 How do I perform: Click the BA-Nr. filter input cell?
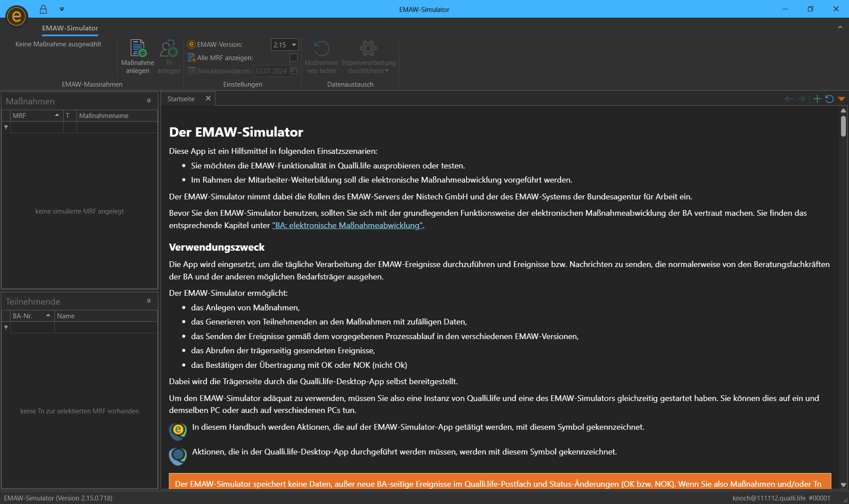(x=32, y=328)
